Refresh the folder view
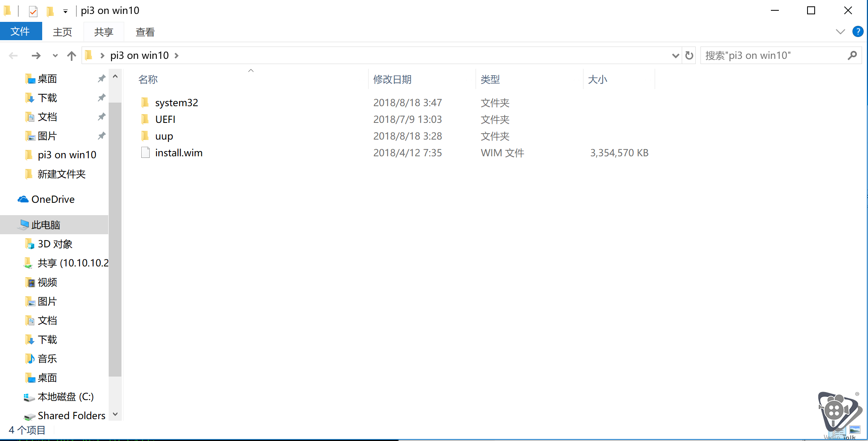 [x=689, y=56]
